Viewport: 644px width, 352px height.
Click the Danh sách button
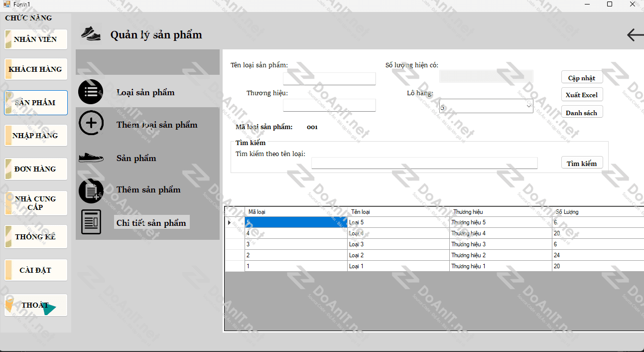tap(582, 112)
